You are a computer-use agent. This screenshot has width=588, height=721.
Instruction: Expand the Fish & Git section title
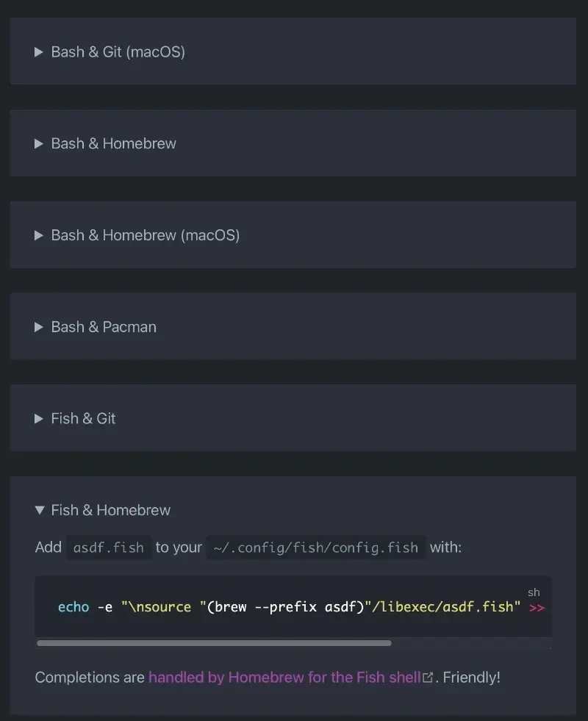tap(83, 419)
